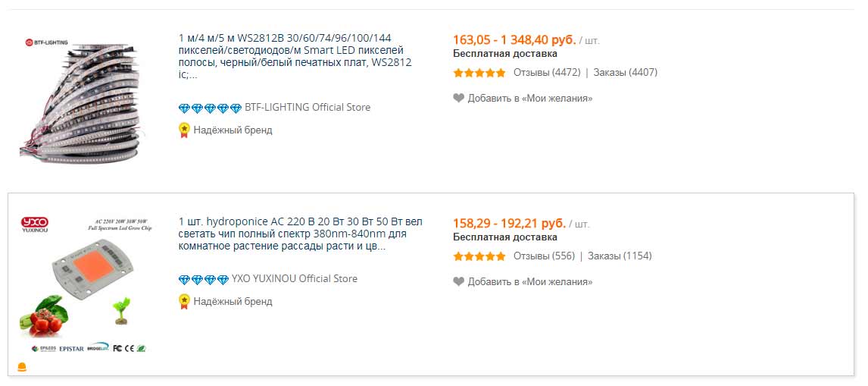Open Заказы (1154) orders link
Screen dimensions: 868x386
[x=620, y=256]
